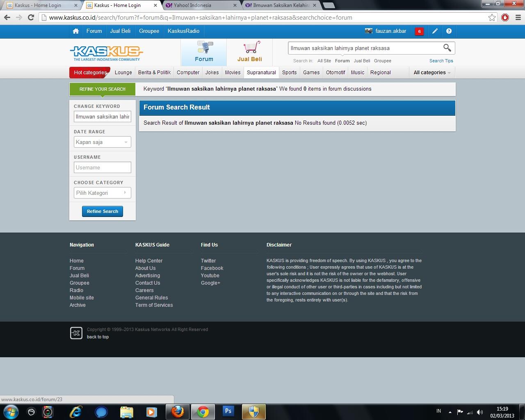Click Jual Beli search scope option

362,61
